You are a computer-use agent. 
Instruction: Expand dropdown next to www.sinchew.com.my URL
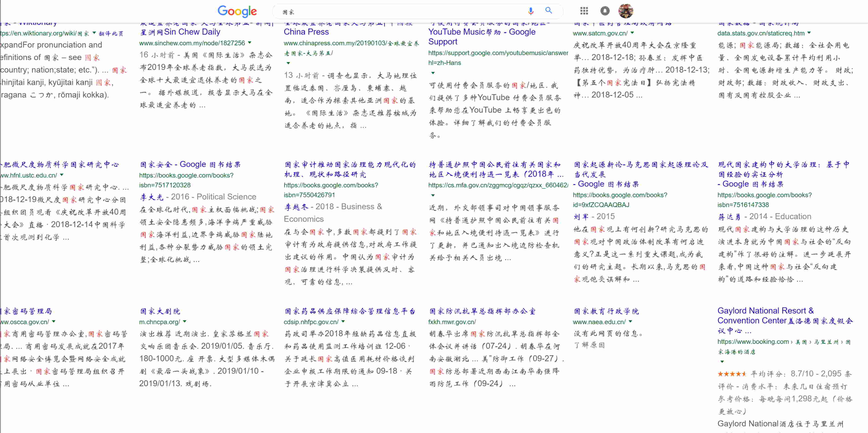(x=250, y=43)
